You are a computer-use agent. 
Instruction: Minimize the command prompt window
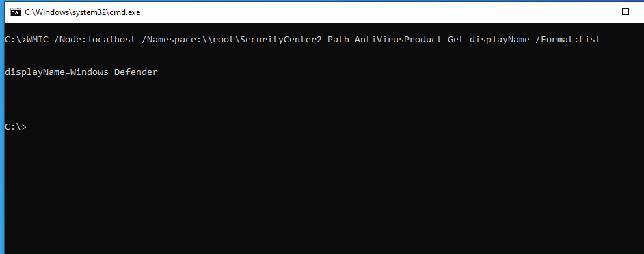594,12
